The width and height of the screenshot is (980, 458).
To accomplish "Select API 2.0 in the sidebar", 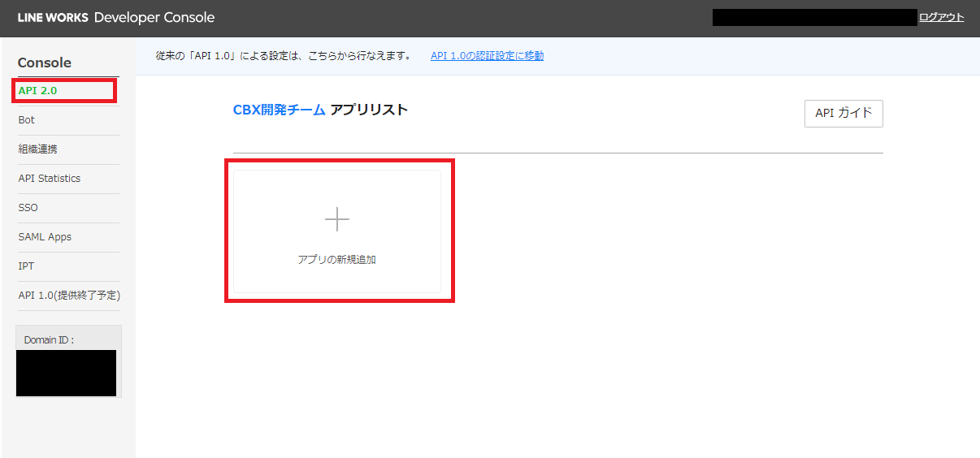I will pos(38,90).
